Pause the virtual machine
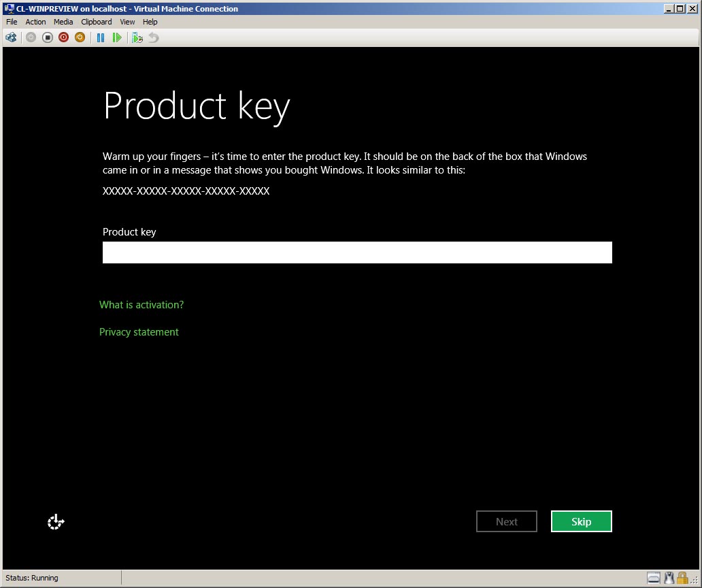702x588 pixels. click(101, 37)
